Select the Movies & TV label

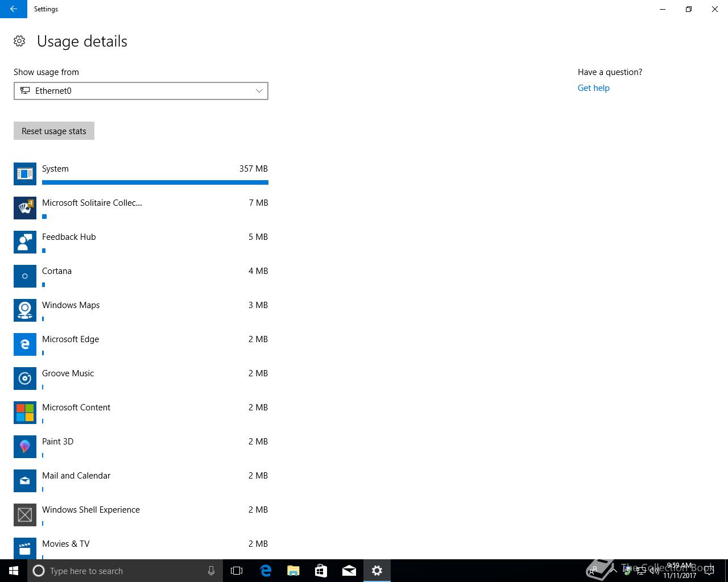66,544
